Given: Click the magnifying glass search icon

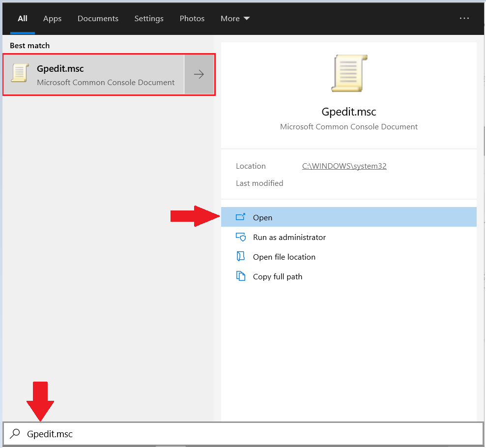Looking at the screenshot, I should click(x=16, y=434).
